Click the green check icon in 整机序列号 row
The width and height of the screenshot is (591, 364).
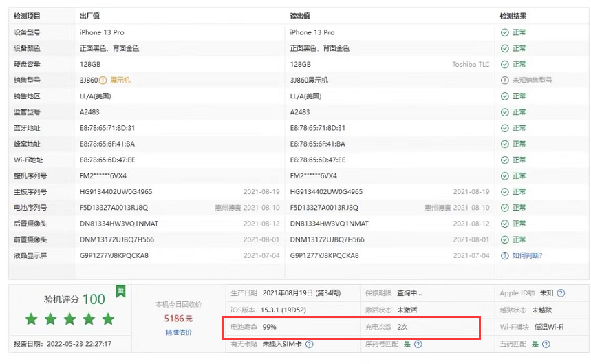[x=505, y=176]
